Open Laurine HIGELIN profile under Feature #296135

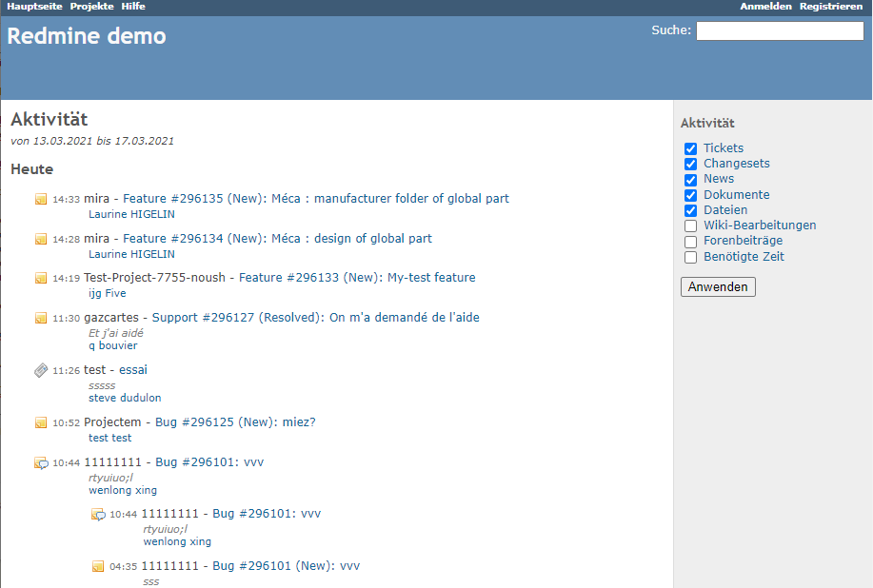pyautogui.click(x=131, y=214)
